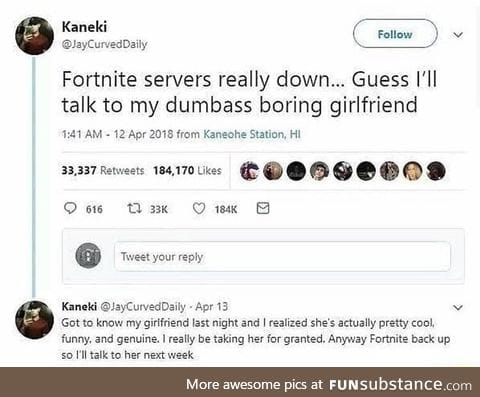Open Kaneki's profile picture on main tweet
This screenshot has height=397, width=480.
tap(34, 36)
